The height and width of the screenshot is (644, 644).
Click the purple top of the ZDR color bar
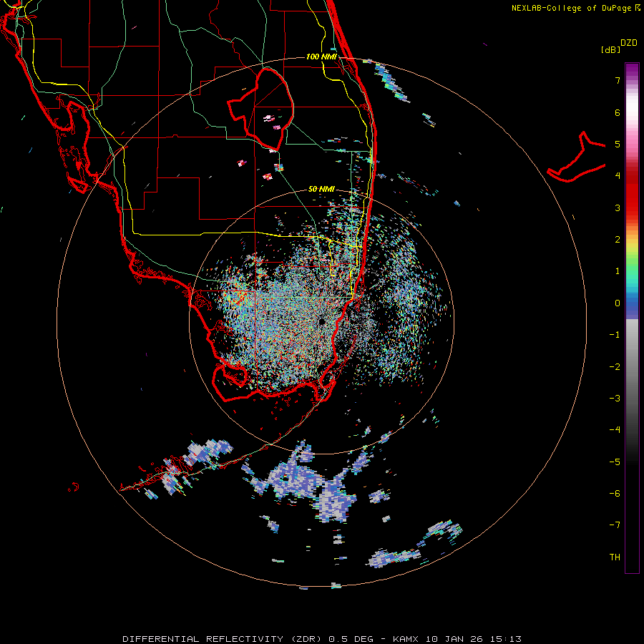pyautogui.click(x=632, y=71)
